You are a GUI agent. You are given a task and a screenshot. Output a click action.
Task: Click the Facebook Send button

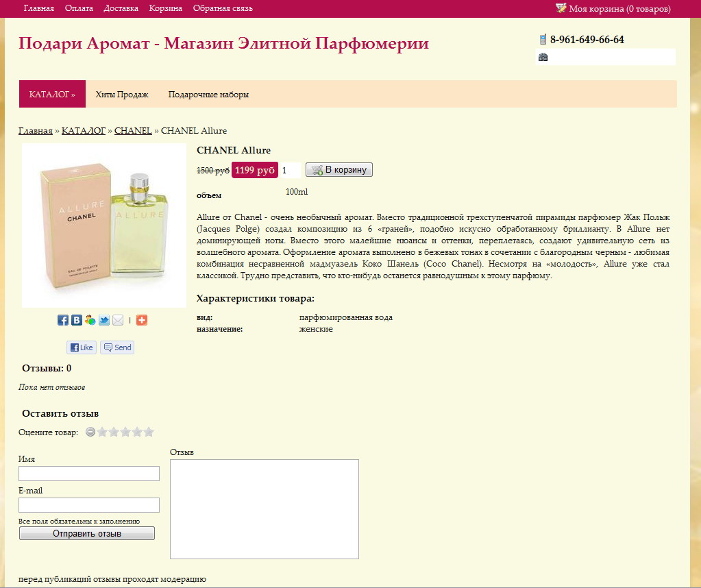pyautogui.click(x=117, y=347)
